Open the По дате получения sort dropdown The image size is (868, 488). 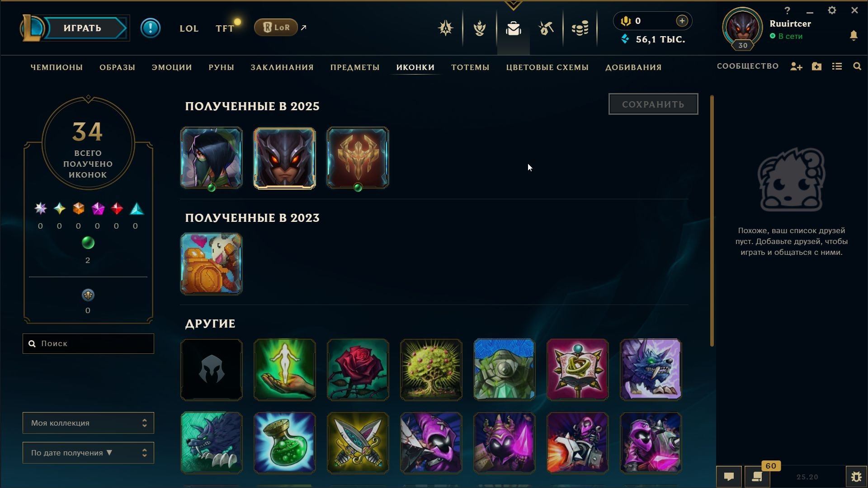(88, 453)
